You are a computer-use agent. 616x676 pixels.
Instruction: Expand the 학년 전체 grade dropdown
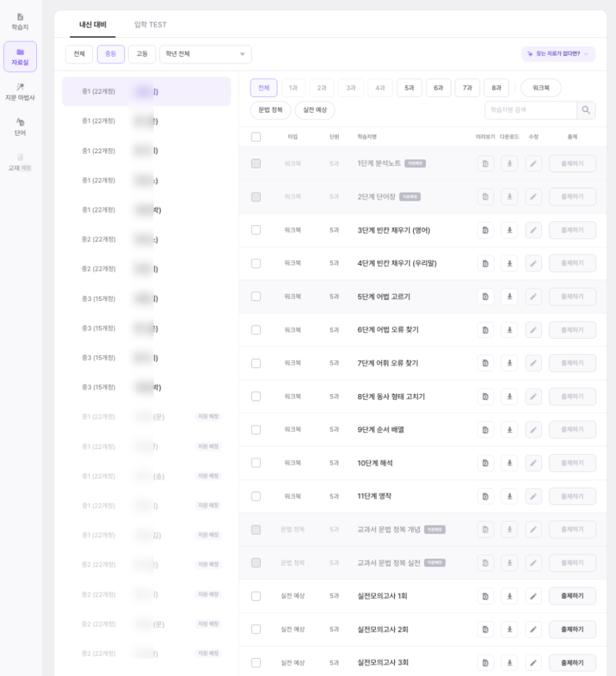[205, 54]
